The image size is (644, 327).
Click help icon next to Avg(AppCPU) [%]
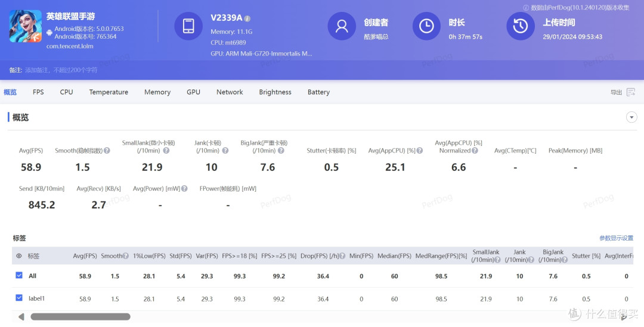(419, 151)
